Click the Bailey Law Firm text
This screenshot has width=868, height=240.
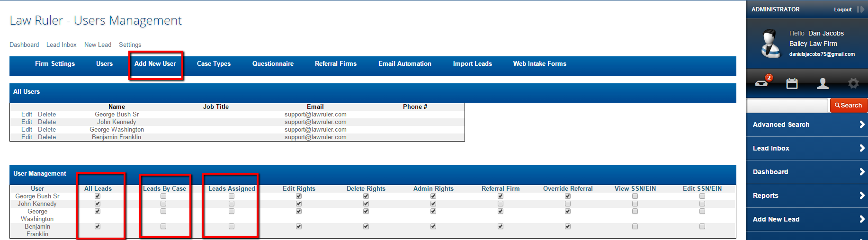(x=813, y=44)
